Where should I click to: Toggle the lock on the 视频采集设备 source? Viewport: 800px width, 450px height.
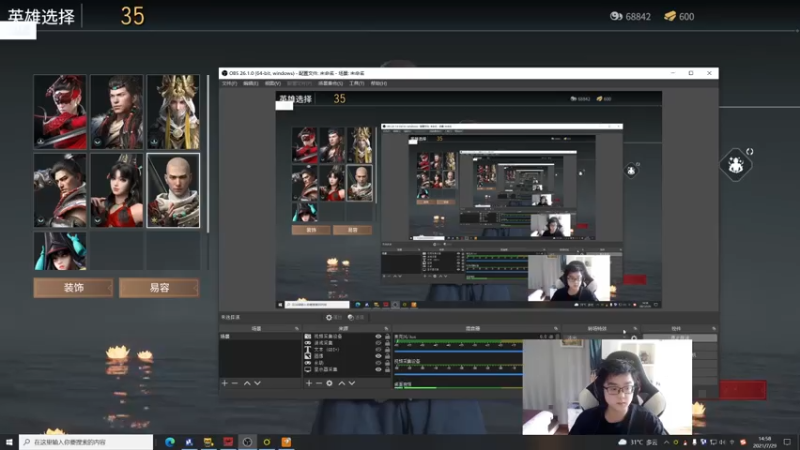pyautogui.click(x=387, y=337)
